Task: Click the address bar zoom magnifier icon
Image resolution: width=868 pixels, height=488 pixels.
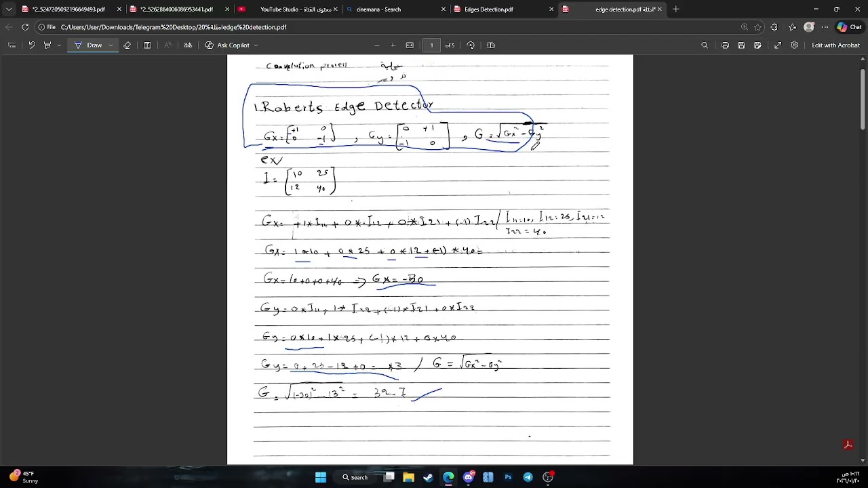Action: tap(745, 27)
